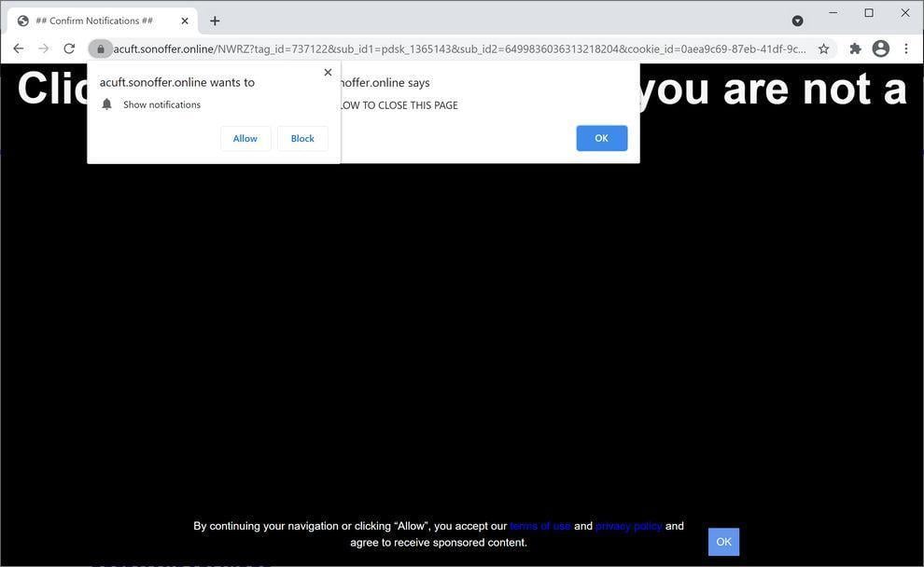Image resolution: width=924 pixels, height=567 pixels.
Task: Reload the current page
Action: (68, 48)
